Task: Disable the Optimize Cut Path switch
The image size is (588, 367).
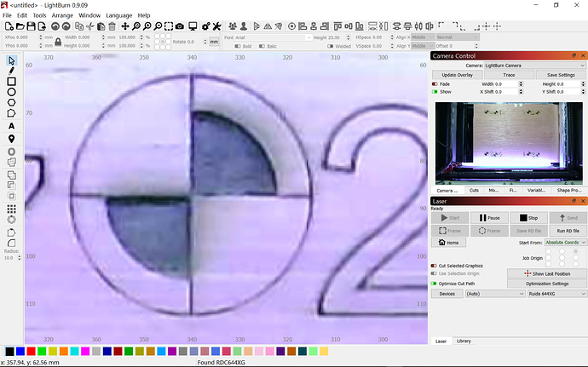Action: tap(435, 283)
